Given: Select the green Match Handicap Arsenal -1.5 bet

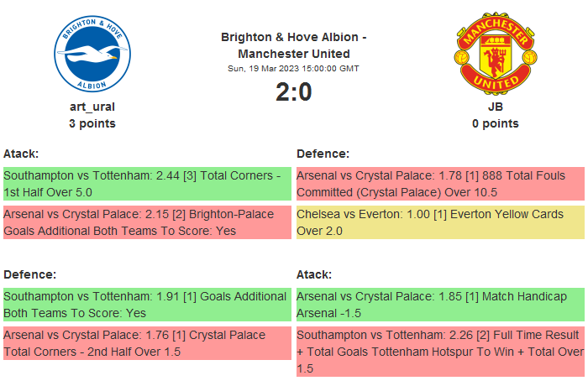Looking at the screenshot, I should click(440, 305).
